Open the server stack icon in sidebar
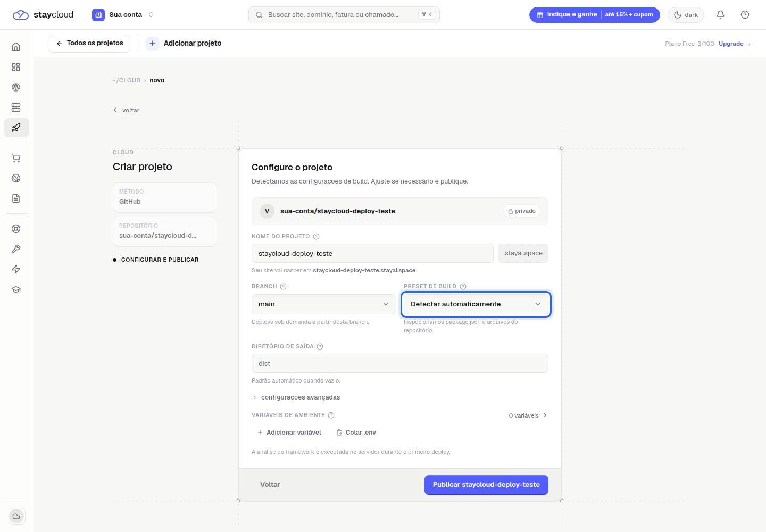766x532 pixels. (x=16, y=107)
